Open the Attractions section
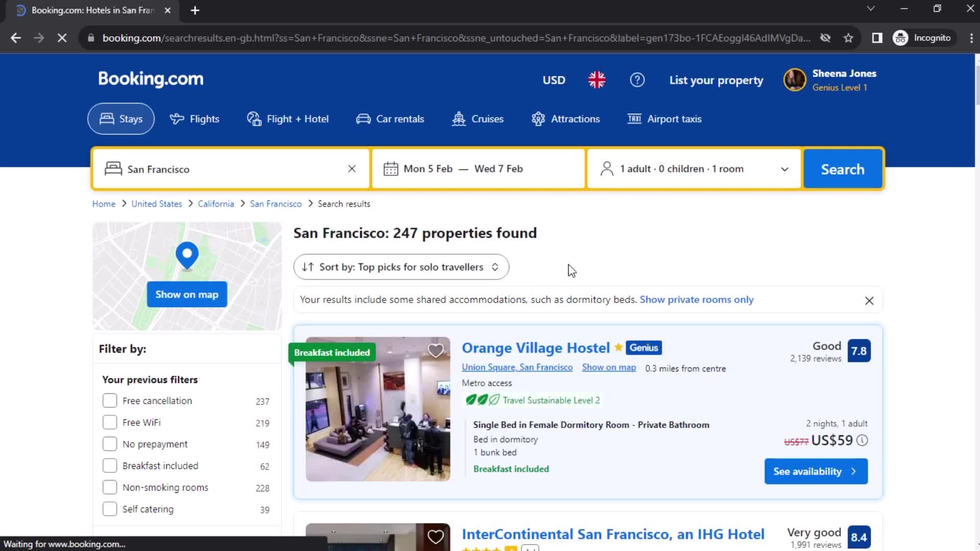 click(x=566, y=118)
